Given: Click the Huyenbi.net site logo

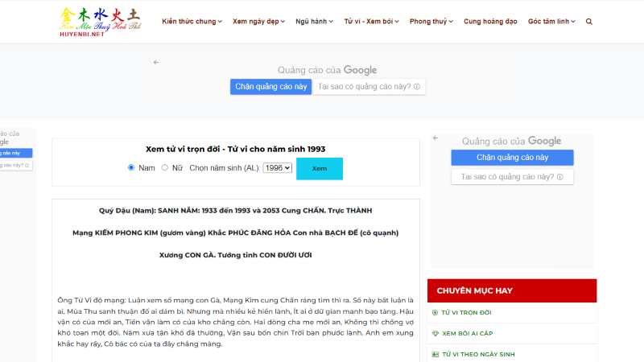Looking at the screenshot, I should pos(99,22).
